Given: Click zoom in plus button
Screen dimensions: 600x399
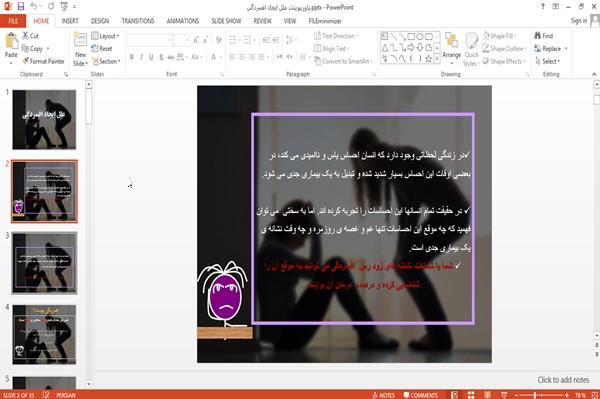Looking at the screenshot, I should pos(567,395).
